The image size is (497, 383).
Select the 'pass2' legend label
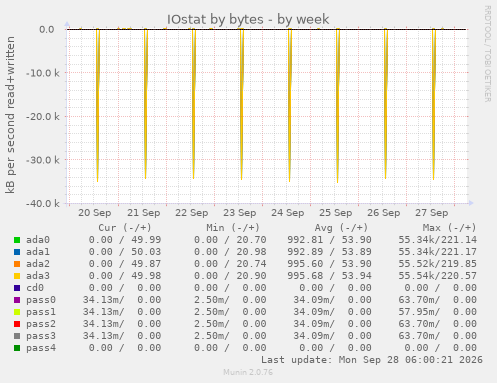(x=41, y=324)
